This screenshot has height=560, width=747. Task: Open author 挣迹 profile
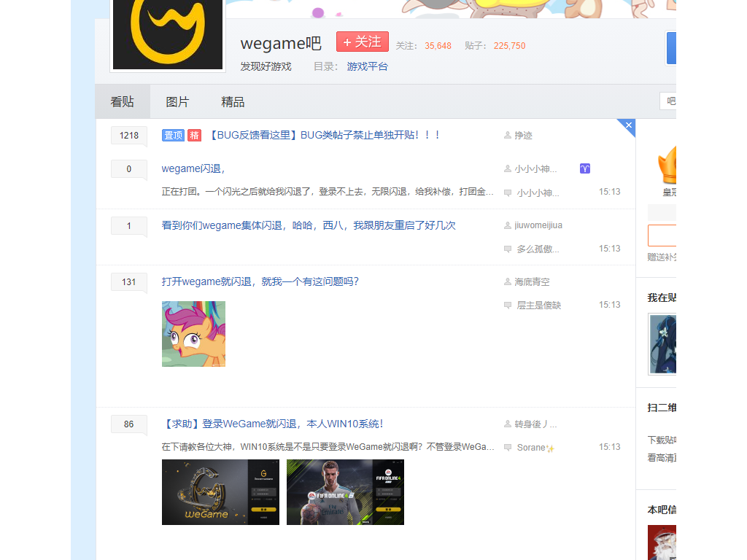pyautogui.click(x=523, y=135)
